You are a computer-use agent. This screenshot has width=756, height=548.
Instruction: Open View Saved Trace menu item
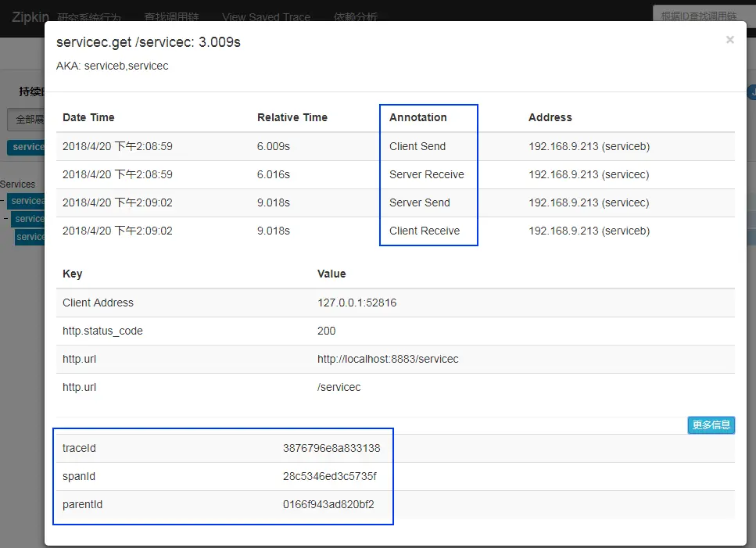point(266,17)
